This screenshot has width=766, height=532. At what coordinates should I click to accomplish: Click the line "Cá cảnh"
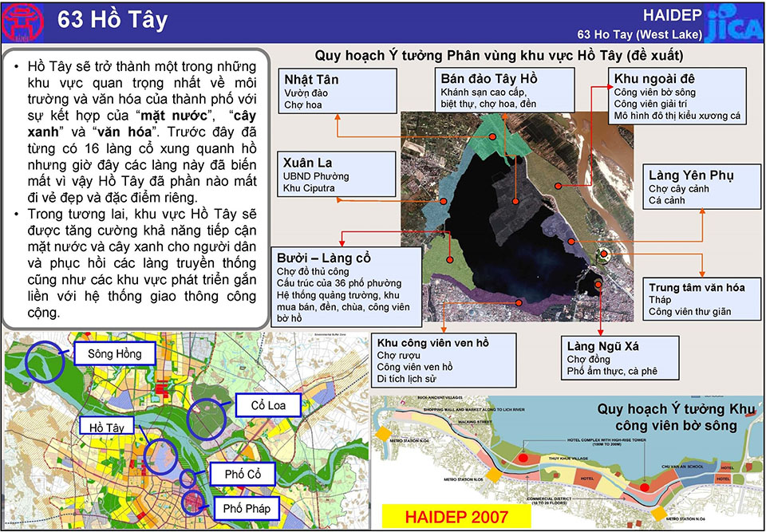click(x=667, y=201)
